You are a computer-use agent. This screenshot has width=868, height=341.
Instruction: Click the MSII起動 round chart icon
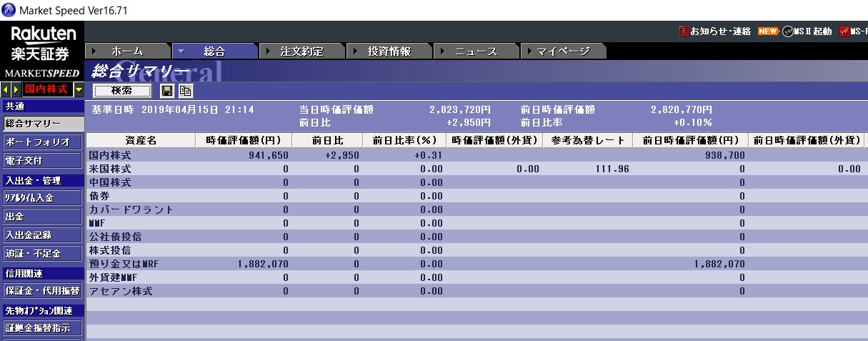point(788,31)
